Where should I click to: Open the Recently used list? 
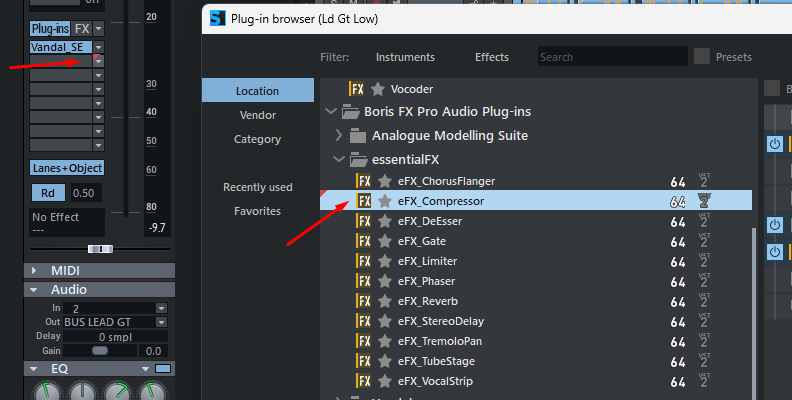[x=258, y=187]
